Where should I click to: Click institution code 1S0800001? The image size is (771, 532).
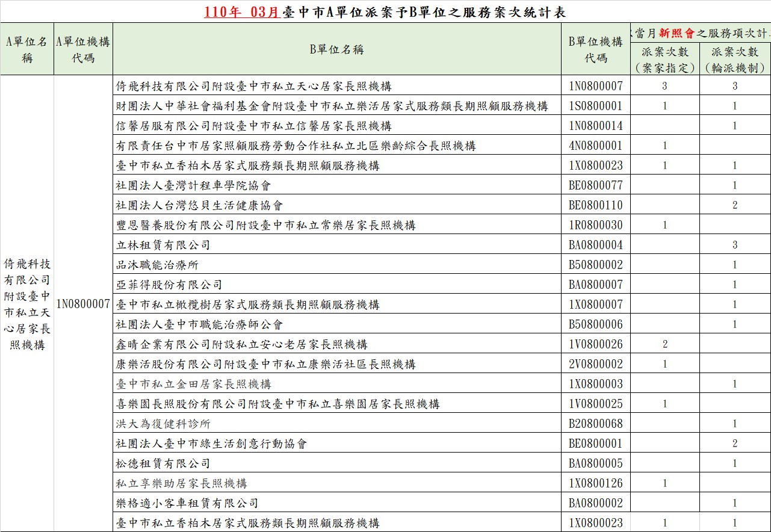[596, 106]
